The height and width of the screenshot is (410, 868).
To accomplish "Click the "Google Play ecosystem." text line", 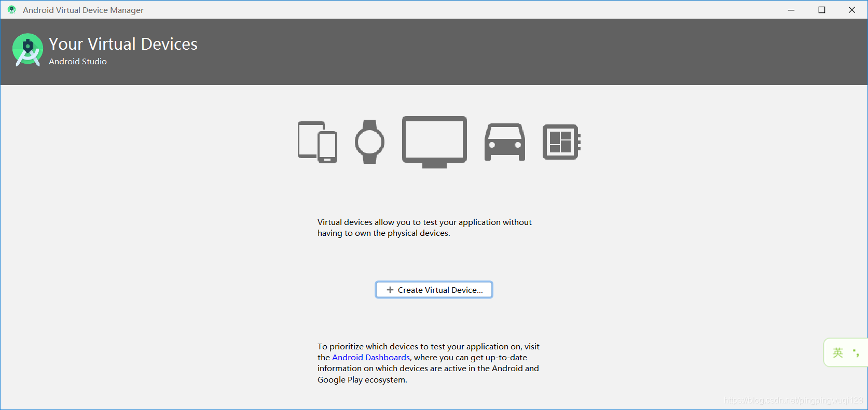I will 362,380.
